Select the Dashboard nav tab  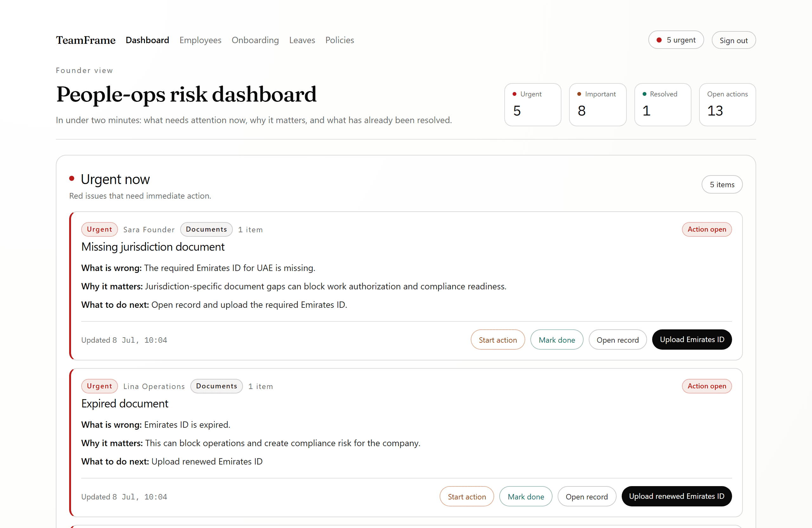click(x=147, y=40)
